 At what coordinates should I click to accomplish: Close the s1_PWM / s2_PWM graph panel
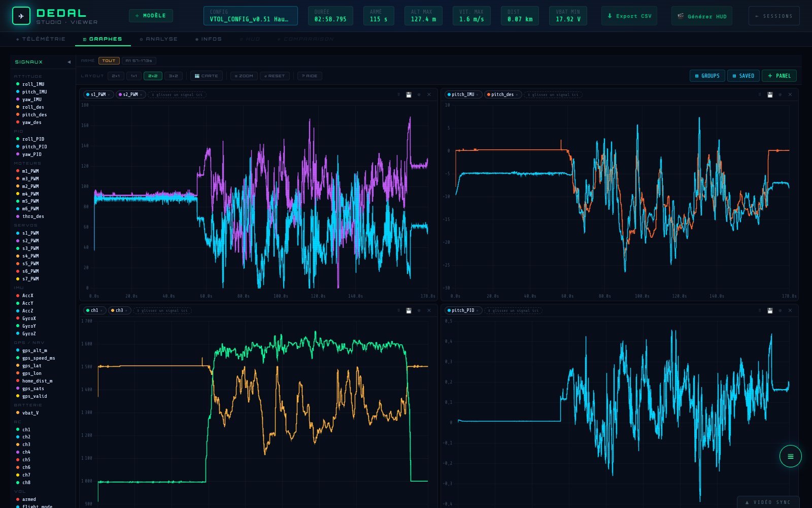pos(429,94)
